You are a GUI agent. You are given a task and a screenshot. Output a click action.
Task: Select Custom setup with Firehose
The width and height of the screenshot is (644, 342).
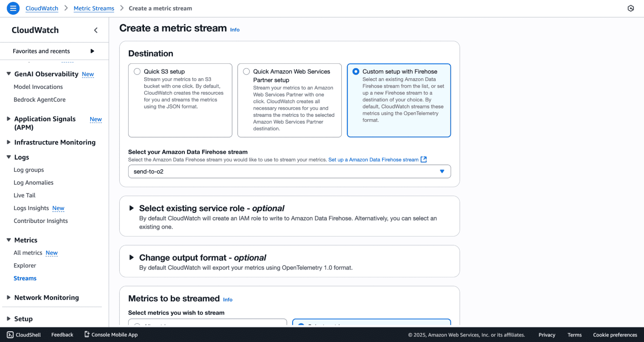[x=355, y=71]
